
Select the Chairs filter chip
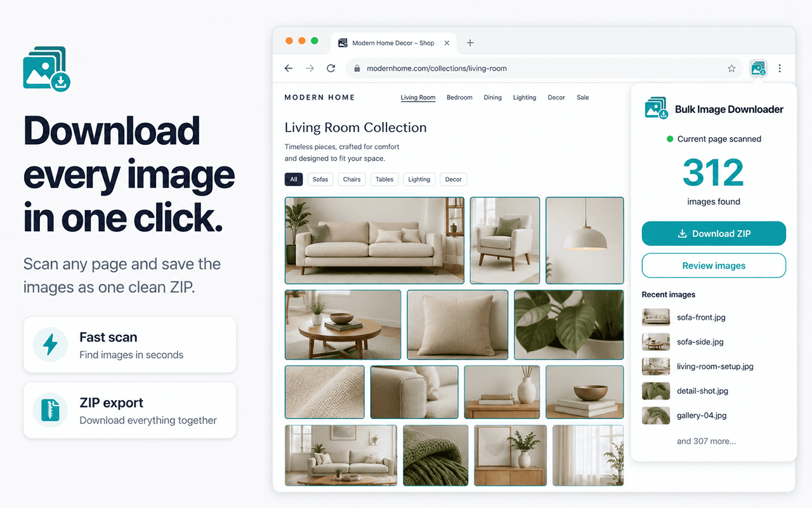[351, 179]
